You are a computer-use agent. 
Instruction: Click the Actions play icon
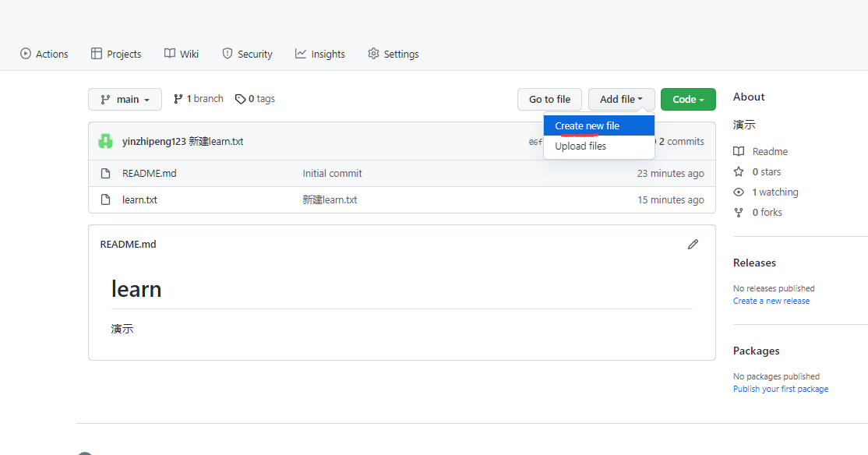pyautogui.click(x=26, y=53)
